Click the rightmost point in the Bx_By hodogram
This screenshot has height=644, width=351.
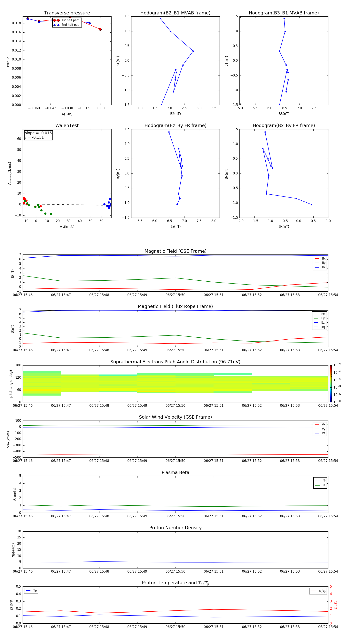click(x=311, y=205)
